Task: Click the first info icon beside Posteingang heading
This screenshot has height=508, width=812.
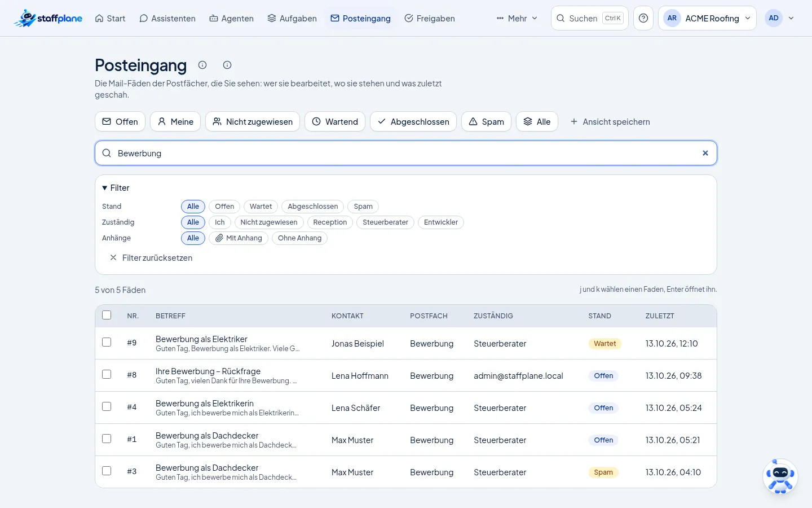Action: (202, 65)
